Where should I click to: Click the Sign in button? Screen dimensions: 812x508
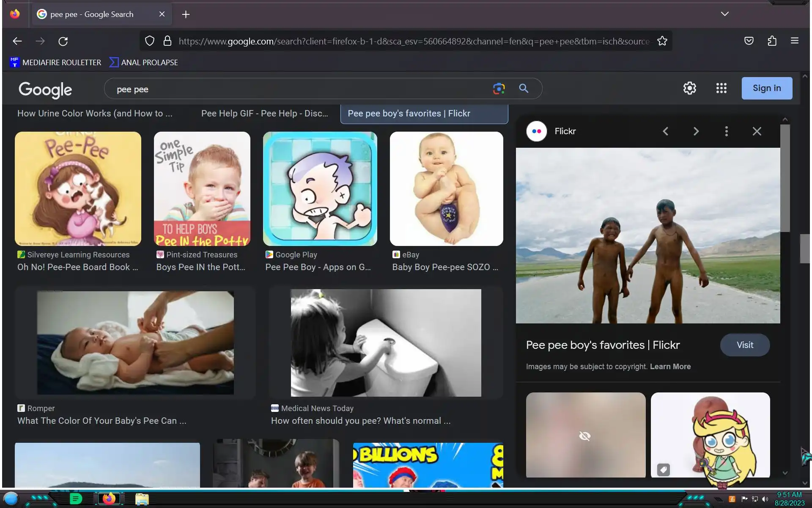coord(766,88)
